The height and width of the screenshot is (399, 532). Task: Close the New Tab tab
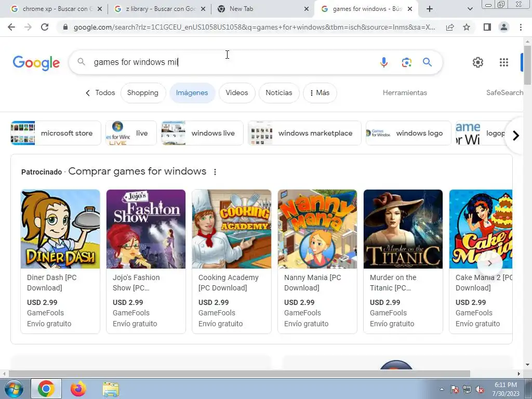pyautogui.click(x=307, y=9)
